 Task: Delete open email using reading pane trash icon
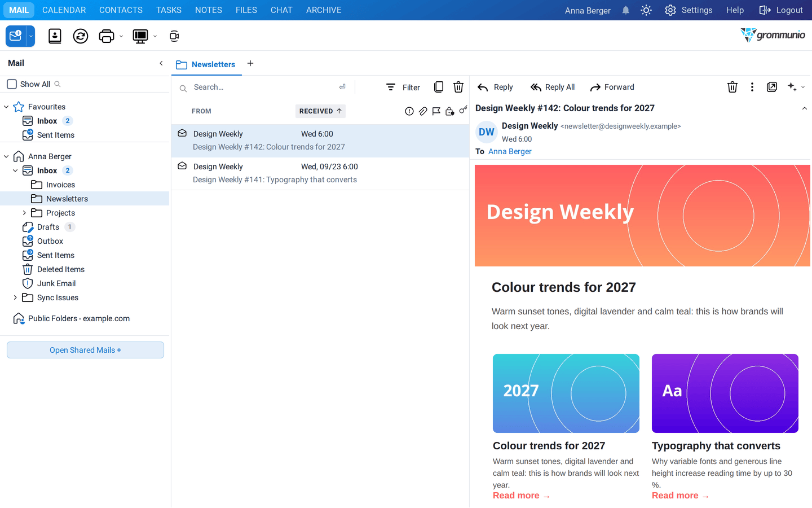(732, 87)
